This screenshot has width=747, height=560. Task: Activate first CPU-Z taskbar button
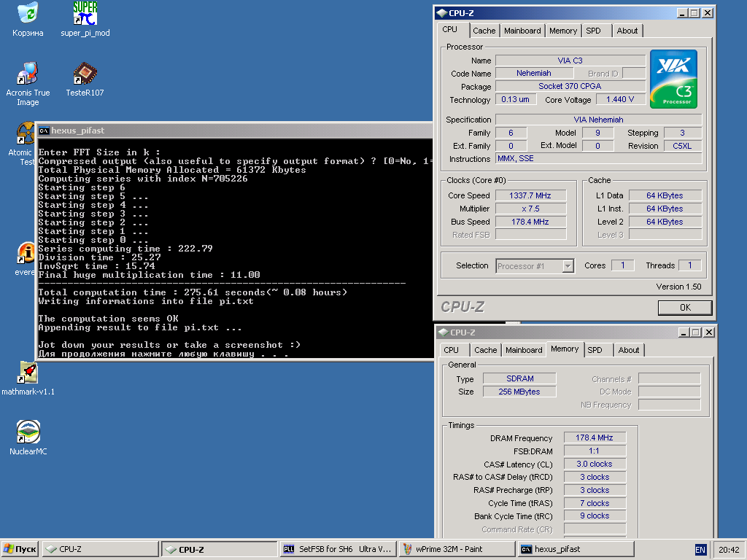(101, 549)
